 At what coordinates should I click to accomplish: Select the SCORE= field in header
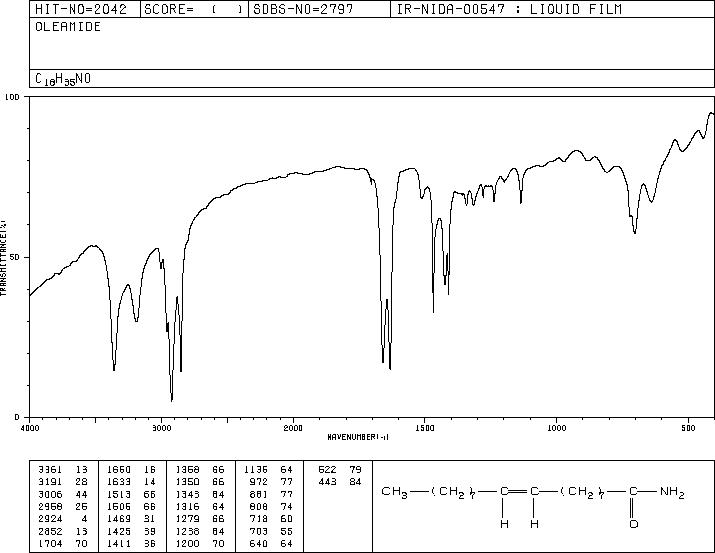[194, 9]
